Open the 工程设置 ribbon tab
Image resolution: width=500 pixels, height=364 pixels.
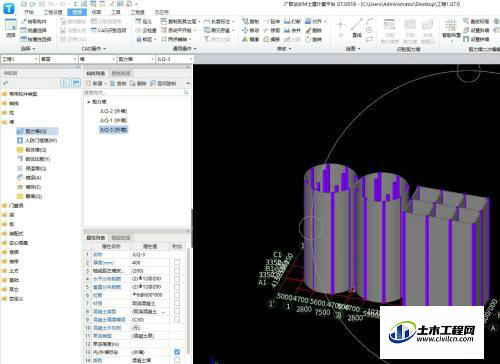click(53, 12)
